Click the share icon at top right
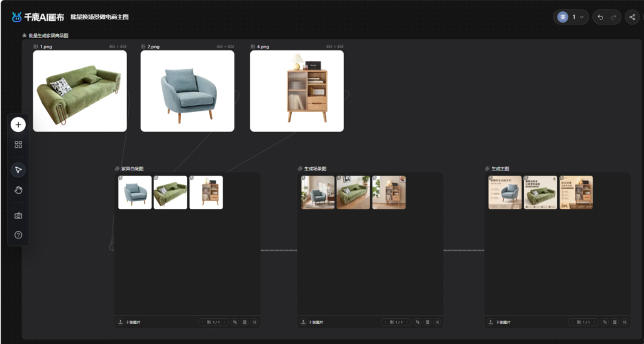Image resolution: width=644 pixels, height=344 pixels. pos(632,17)
